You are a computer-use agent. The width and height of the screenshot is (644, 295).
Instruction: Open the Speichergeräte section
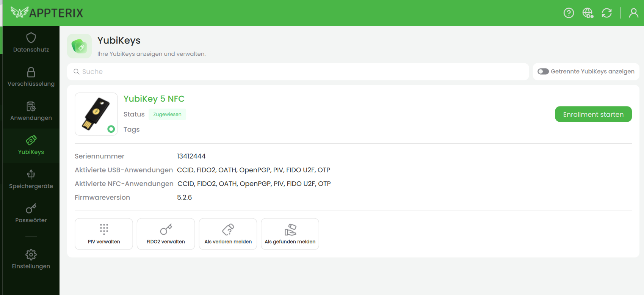[x=31, y=179]
